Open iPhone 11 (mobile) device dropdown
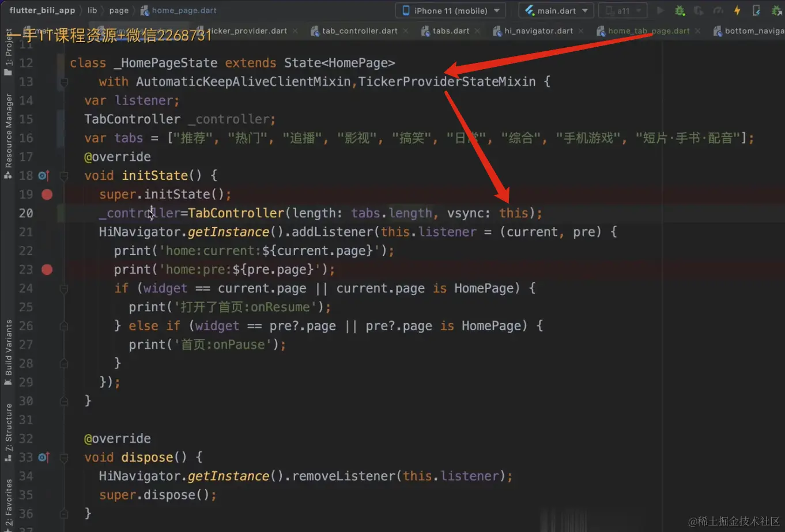The image size is (785, 532). coord(450,10)
